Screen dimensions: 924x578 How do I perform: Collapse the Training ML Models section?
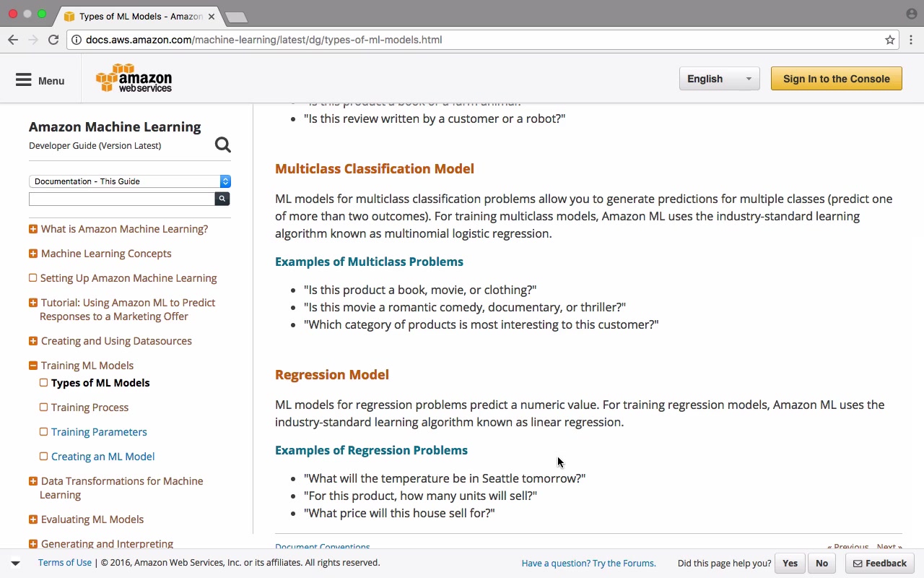coord(33,366)
